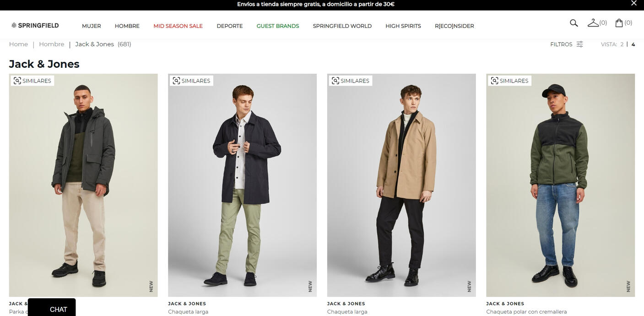
Task: Go to Home breadcrumb link
Action: tap(18, 44)
